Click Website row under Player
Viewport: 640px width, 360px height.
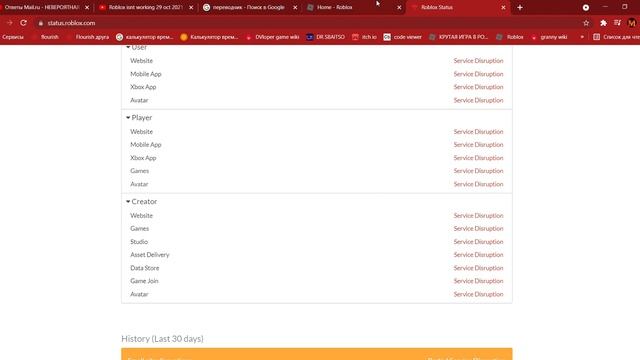317,131
